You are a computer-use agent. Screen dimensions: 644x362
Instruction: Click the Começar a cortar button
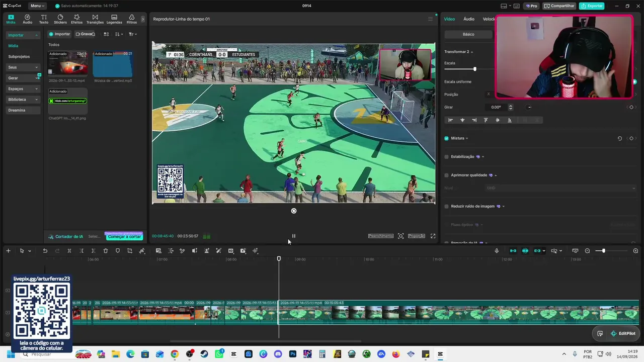coord(124,236)
